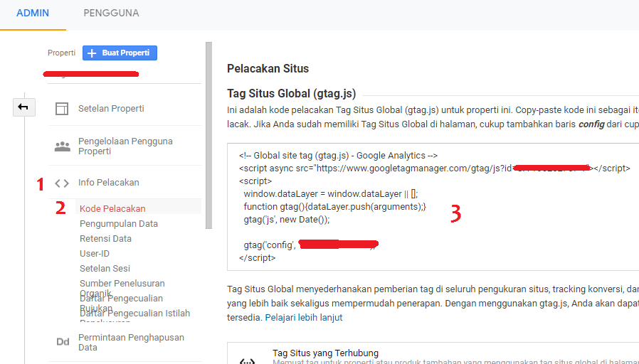639x364 pixels.
Task: Click the Dd data deletion icon
Action: coord(63,342)
